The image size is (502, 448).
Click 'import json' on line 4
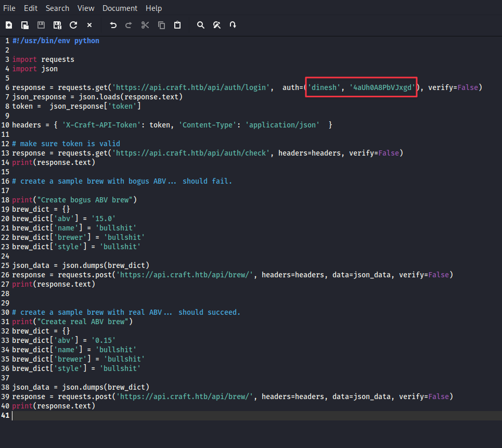[35, 69]
